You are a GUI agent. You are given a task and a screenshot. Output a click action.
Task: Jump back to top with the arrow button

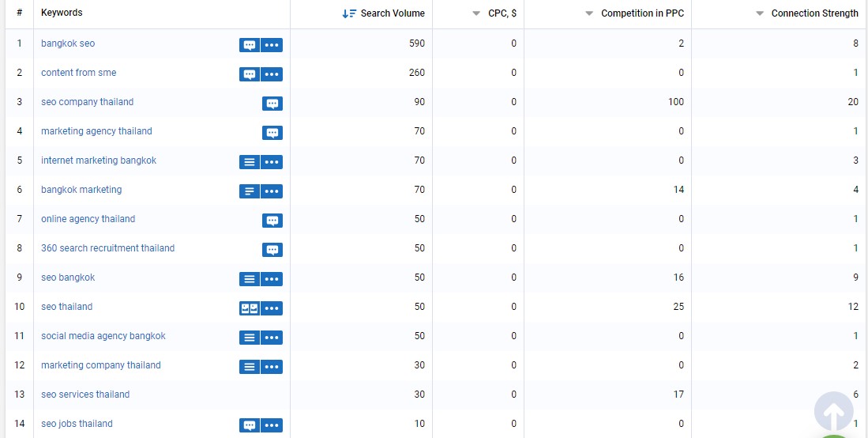tap(834, 411)
